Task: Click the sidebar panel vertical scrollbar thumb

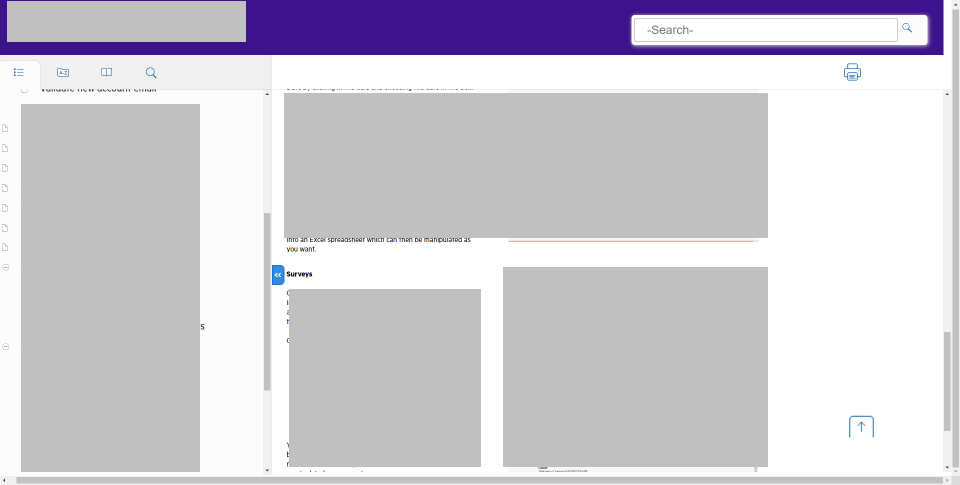Action: pyautogui.click(x=267, y=301)
